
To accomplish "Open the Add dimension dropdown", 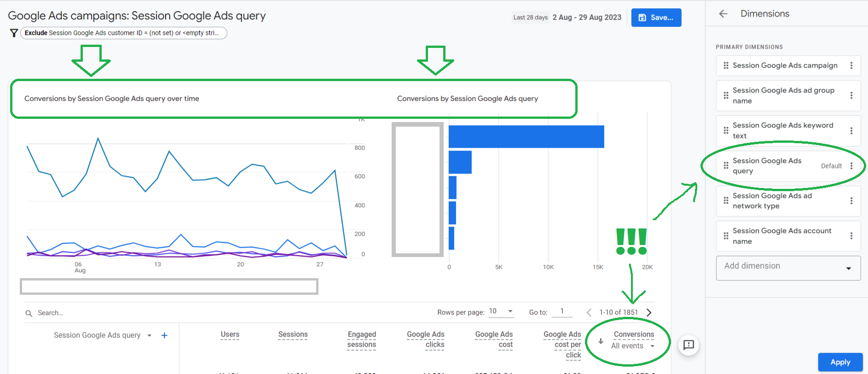I will point(788,268).
